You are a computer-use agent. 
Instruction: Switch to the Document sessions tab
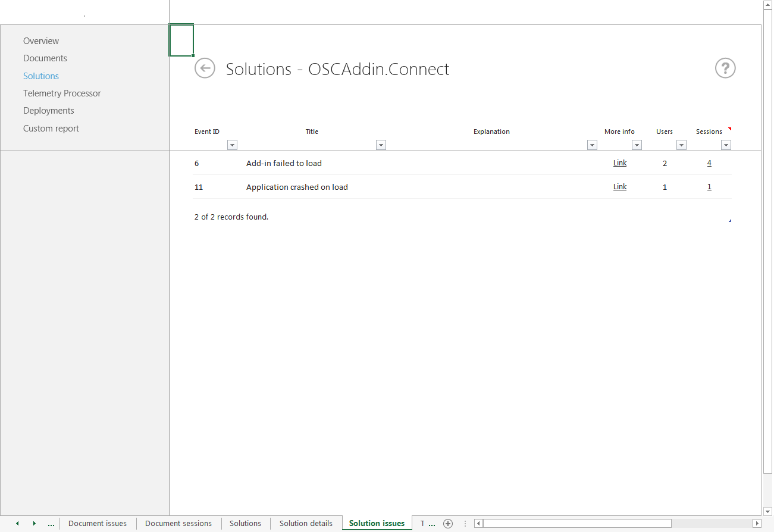click(x=178, y=524)
